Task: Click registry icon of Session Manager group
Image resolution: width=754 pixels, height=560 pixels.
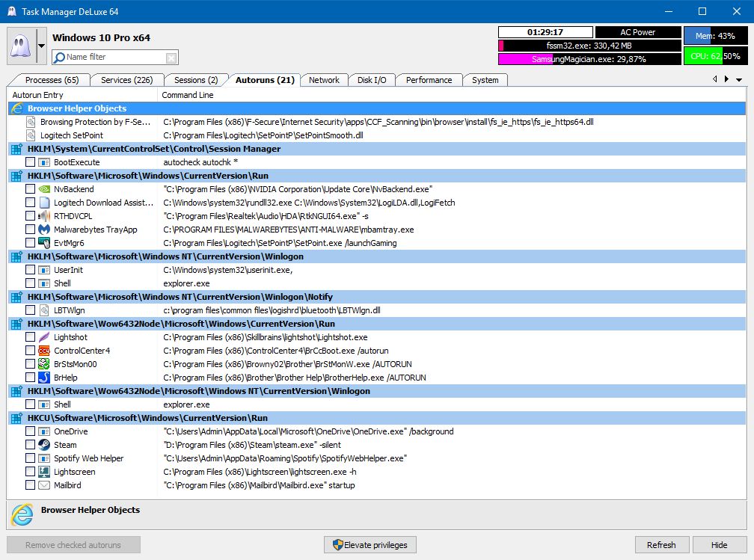Action: [16, 149]
